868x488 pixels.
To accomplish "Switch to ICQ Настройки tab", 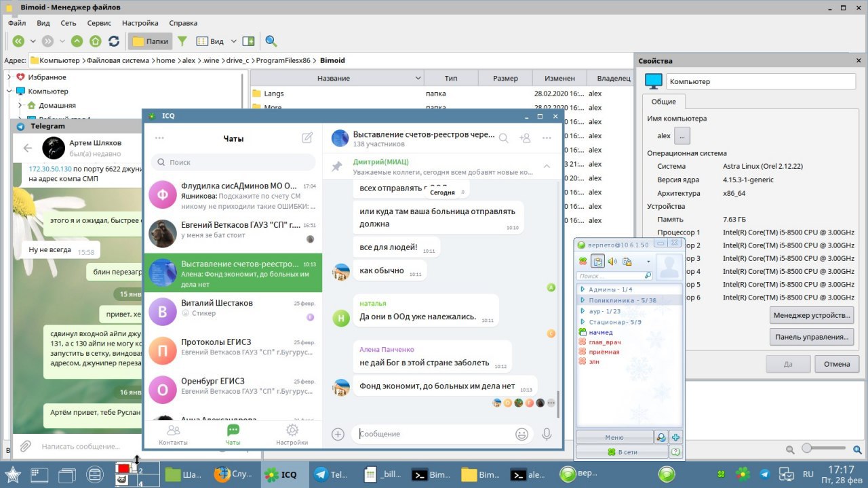I will coord(292,434).
